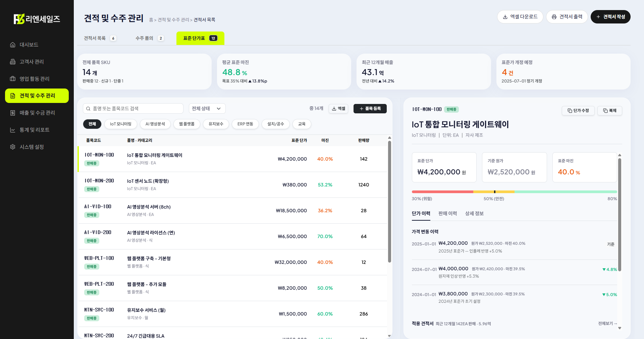
Task: Select the AI-VID-200 라이선스 row
Action: [232, 236]
